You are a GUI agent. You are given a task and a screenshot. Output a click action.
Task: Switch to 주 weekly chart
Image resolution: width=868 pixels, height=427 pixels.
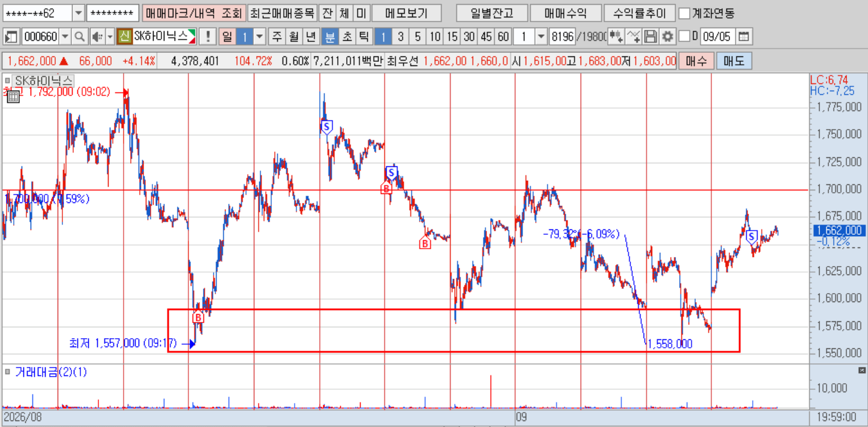tap(277, 37)
